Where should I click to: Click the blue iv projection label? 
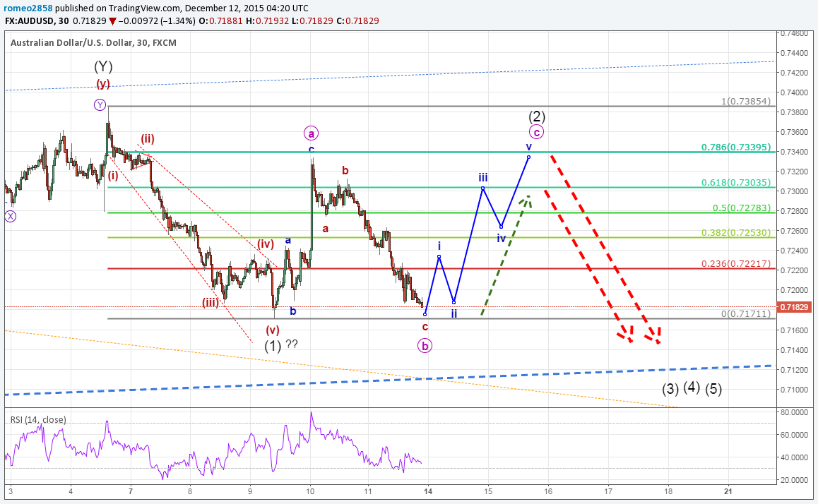501,238
